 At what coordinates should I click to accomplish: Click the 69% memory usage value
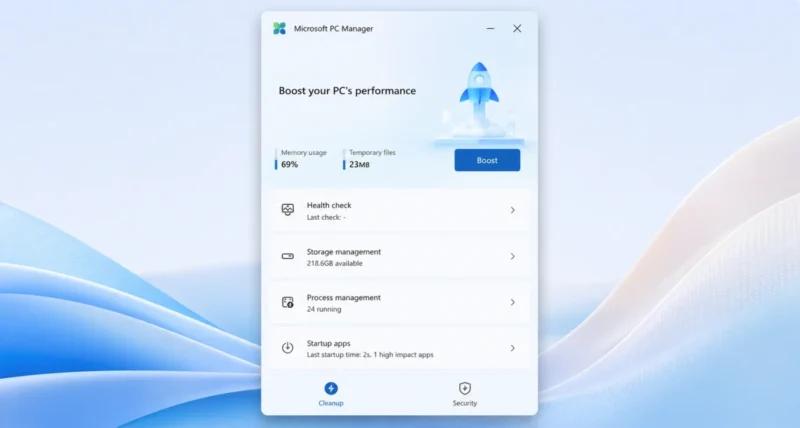(x=289, y=164)
